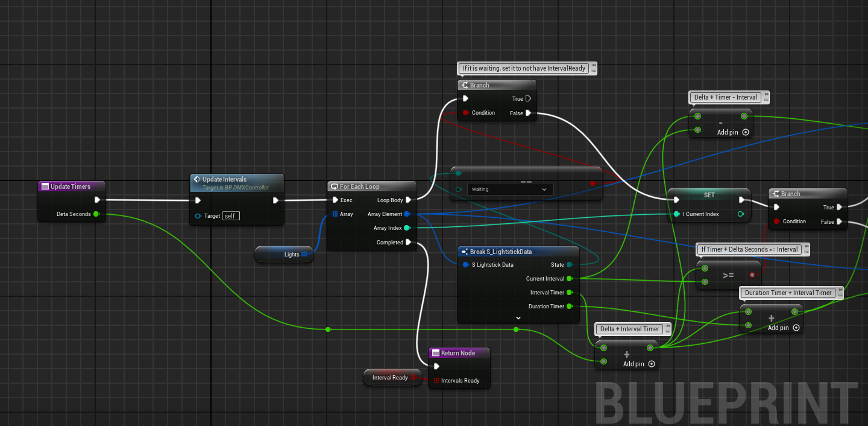Click the For Each Loop Array input pin
The width and height of the screenshot is (868, 426).
click(x=335, y=214)
